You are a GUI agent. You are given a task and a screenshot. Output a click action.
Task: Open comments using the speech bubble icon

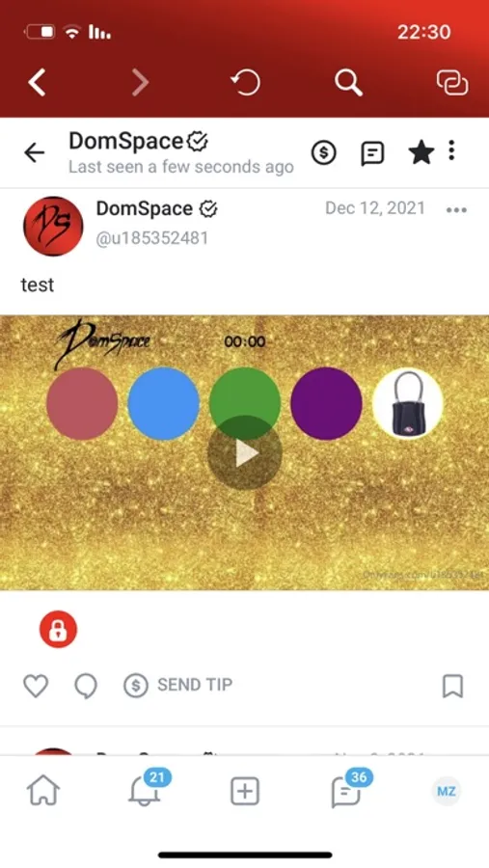point(86,686)
